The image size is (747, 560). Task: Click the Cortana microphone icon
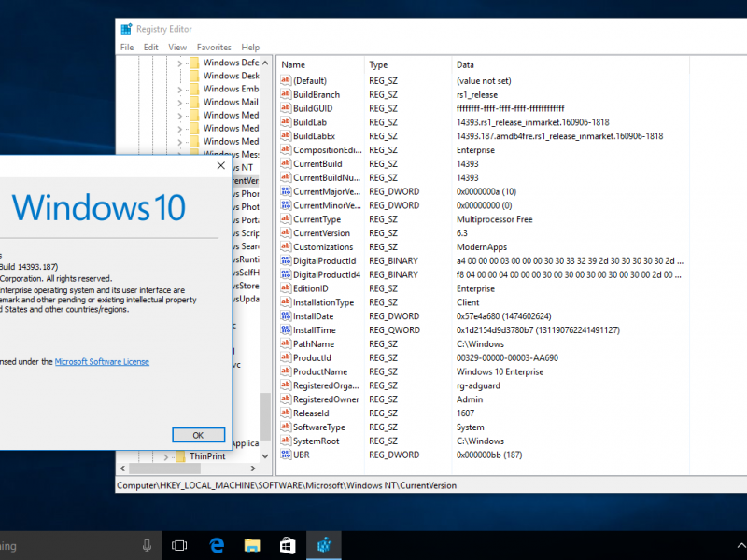pyautogui.click(x=148, y=546)
